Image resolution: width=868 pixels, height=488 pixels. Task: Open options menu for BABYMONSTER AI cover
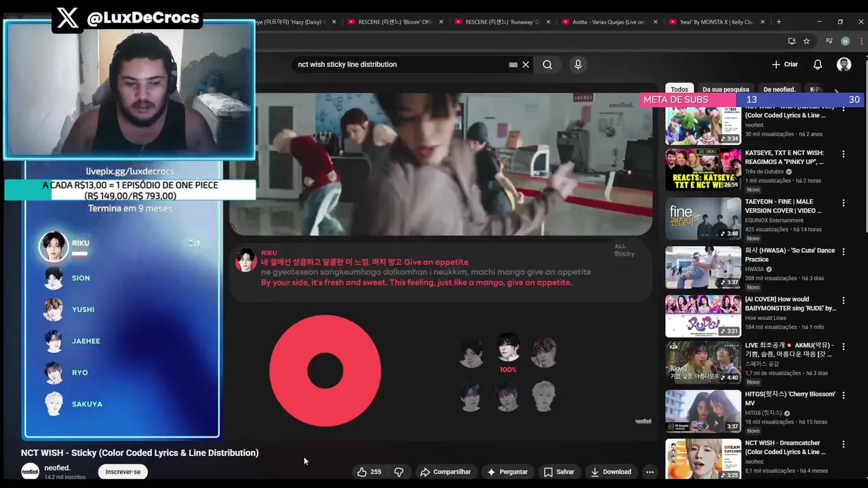pos(844,301)
